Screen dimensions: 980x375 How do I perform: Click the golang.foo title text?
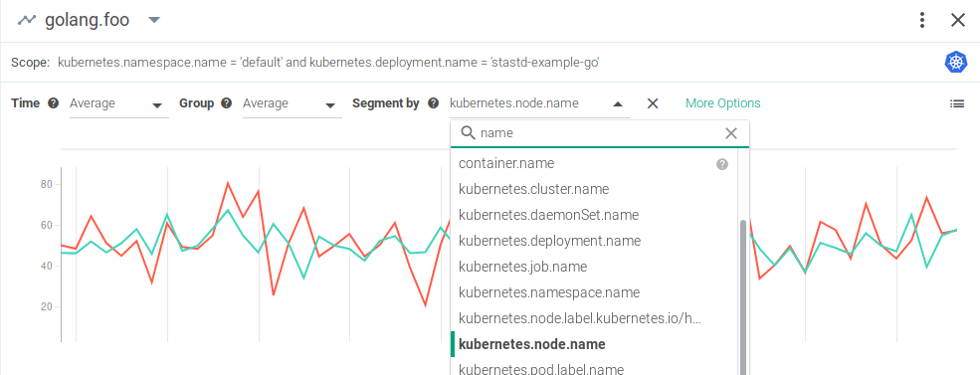87,20
